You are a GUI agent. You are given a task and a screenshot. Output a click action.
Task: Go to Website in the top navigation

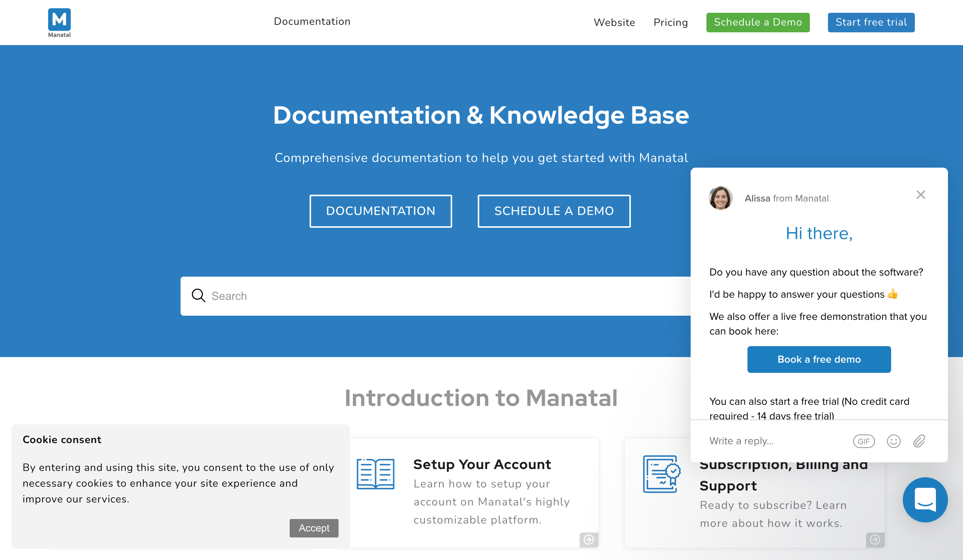tap(614, 22)
